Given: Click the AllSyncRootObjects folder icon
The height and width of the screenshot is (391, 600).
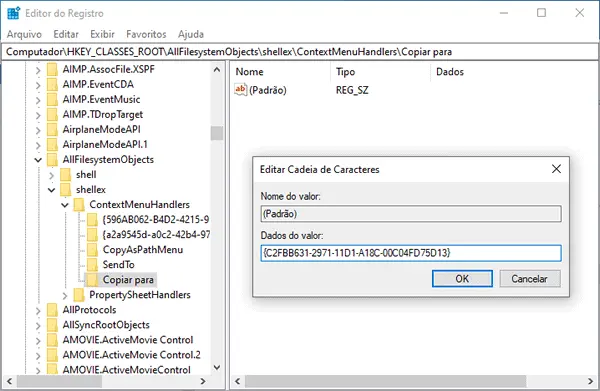Looking at the screenshot, I should (52, 325).
